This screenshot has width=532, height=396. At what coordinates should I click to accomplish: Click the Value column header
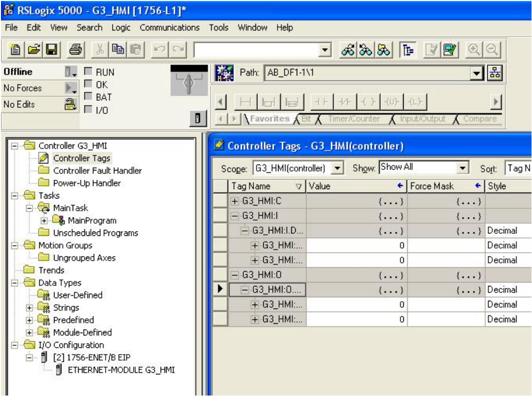356,186
